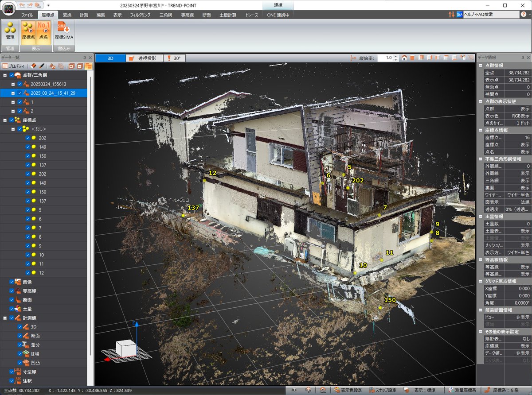Collapse the 点群/三角網 tree node

pyautogui.click(x=4, y=75)
